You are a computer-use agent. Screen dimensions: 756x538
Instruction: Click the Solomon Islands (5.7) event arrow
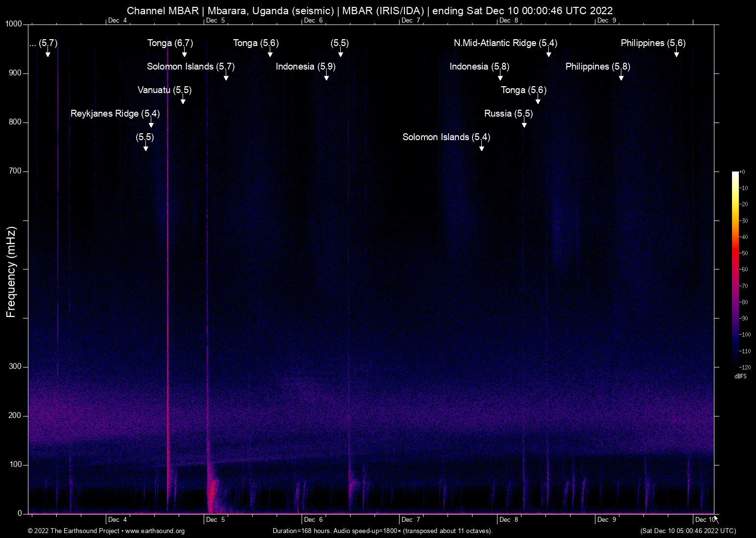pos(226,76)
